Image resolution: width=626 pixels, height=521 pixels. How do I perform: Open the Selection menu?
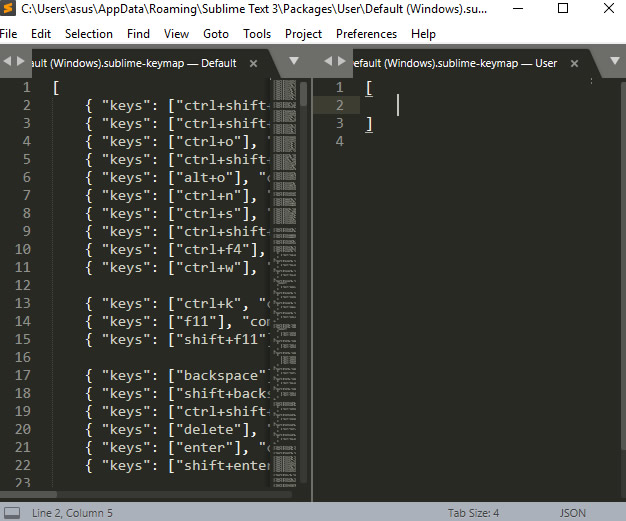coord(89,33)
